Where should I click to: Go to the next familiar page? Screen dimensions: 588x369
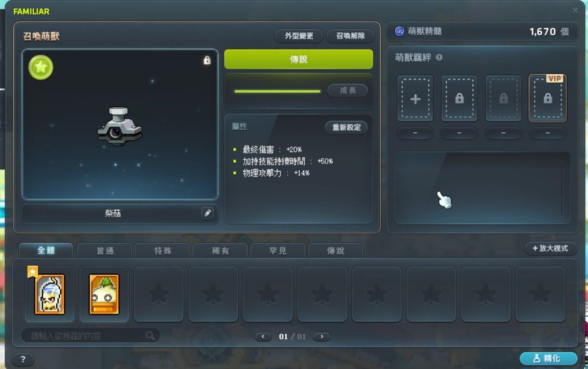322,336
